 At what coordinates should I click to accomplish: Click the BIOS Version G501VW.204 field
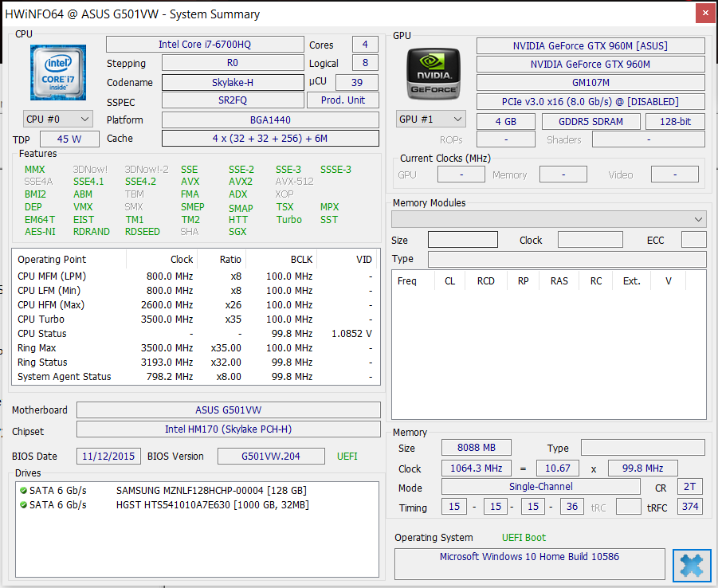click(x=272, y=457)
